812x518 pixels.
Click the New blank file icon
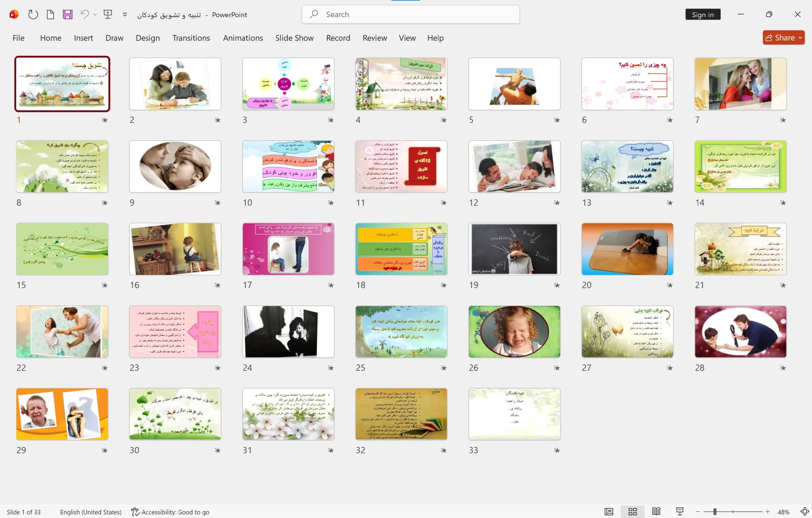50,15
